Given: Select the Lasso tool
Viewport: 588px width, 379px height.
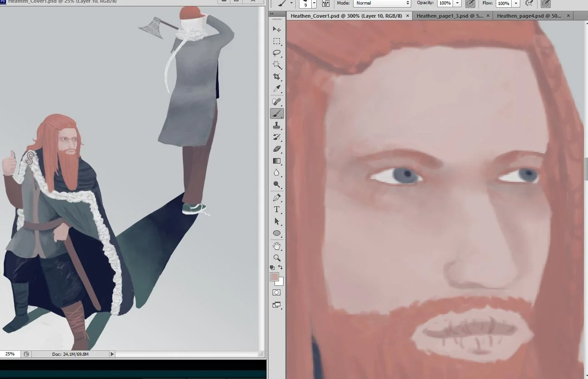Looking at the screenshot, I should coord(277,53).
